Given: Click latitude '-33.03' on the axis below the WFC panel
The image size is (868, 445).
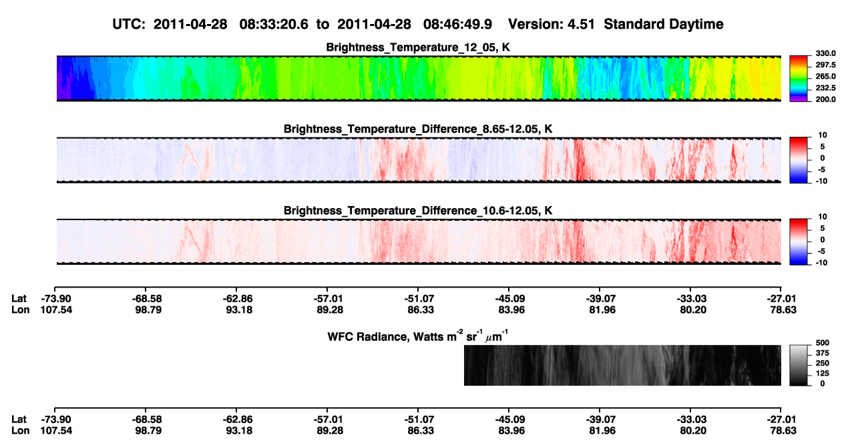Looking at the screenshot, I should pos(690,420).
